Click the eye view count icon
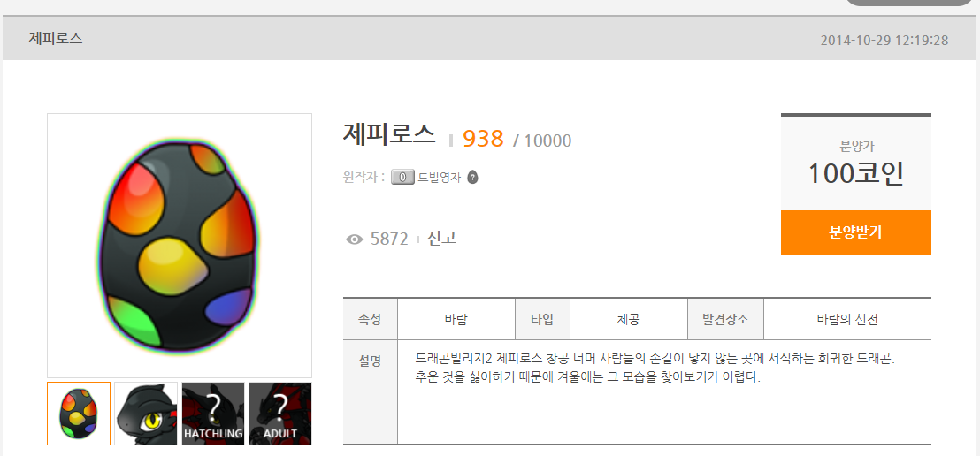The width and height of the screenshot is (980, 456). click(x=355, y=239)
